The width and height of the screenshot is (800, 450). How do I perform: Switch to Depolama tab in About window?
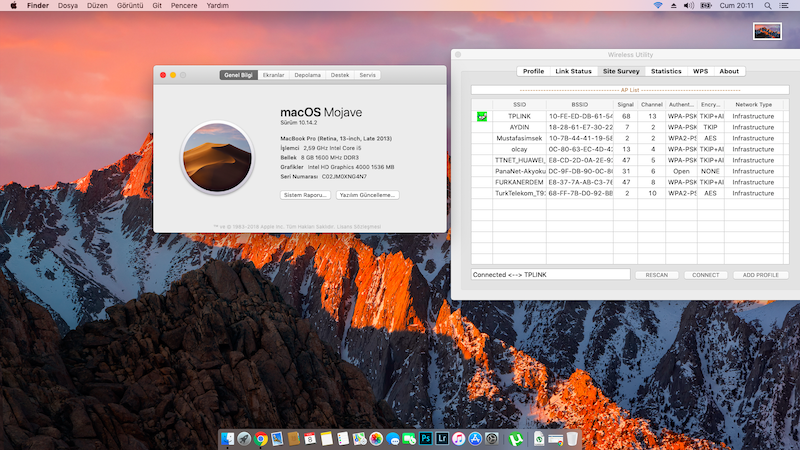pyautogui.click(x=308, y=75)
